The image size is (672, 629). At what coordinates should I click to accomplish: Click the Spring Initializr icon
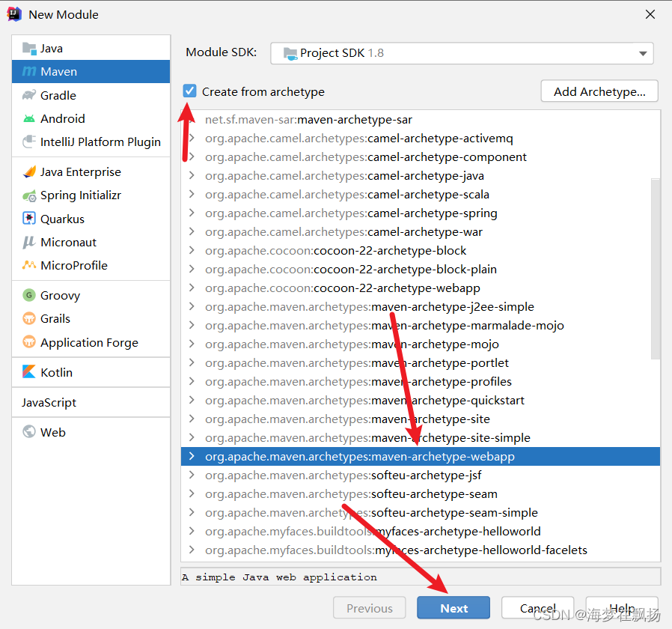click(x=29, y=195)
